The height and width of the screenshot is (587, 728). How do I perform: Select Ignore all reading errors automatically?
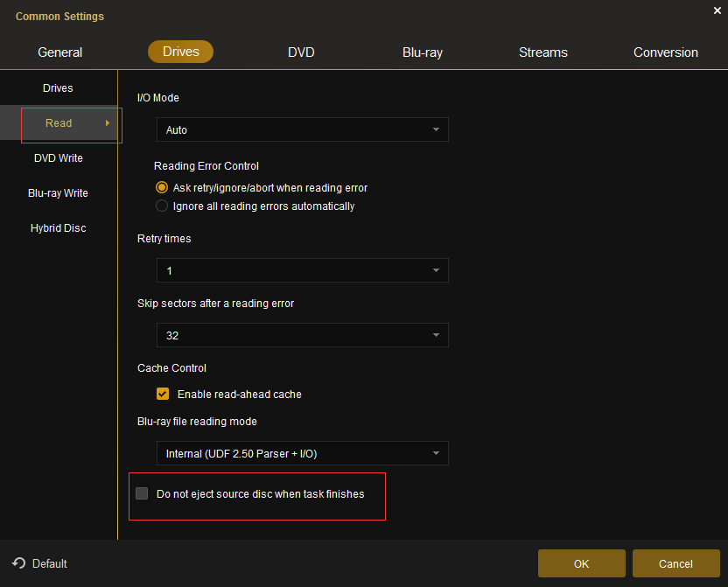[x=162, y=206]
